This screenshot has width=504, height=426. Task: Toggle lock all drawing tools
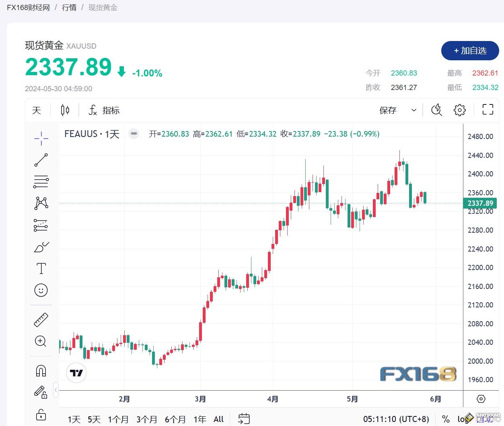41,414
